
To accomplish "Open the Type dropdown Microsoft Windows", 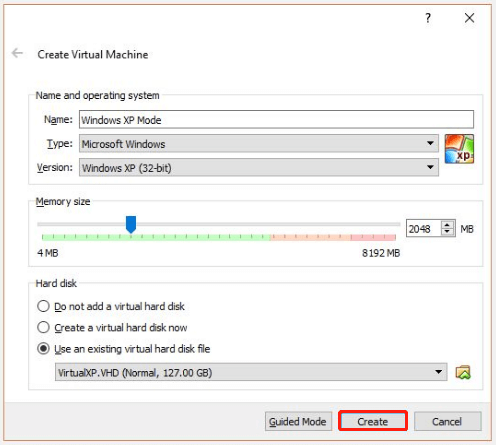I will pyautogui.click(x=259, y=144).
